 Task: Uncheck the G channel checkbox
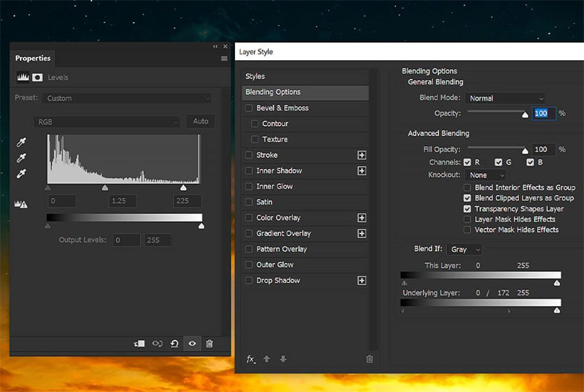(x=499, y=163)
